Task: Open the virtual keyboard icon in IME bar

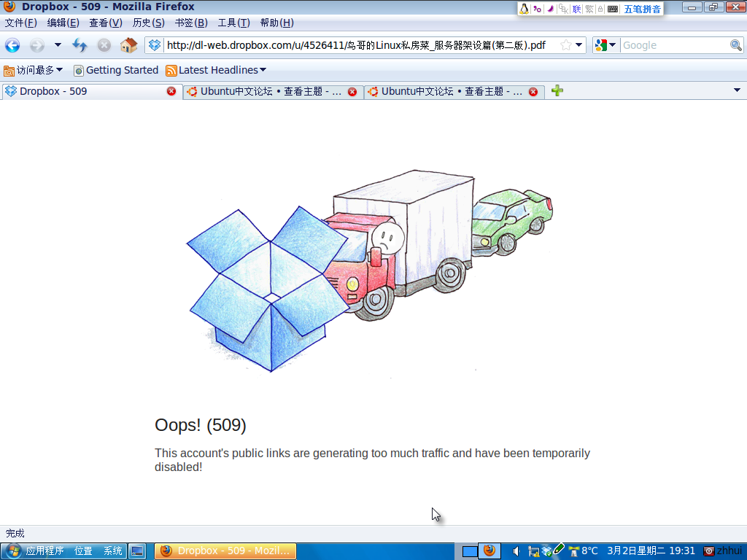Action: coord(613,9)
